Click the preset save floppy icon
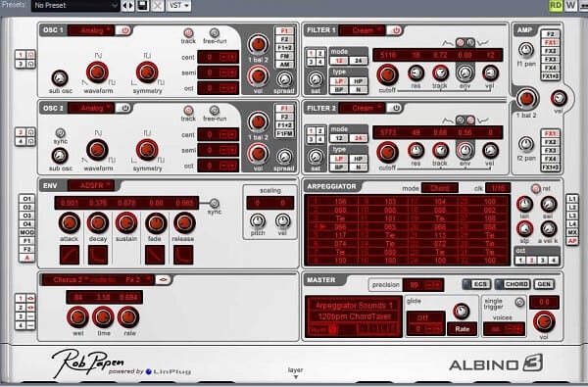Viewport: 588px width, 387px height. coord(143,6)
